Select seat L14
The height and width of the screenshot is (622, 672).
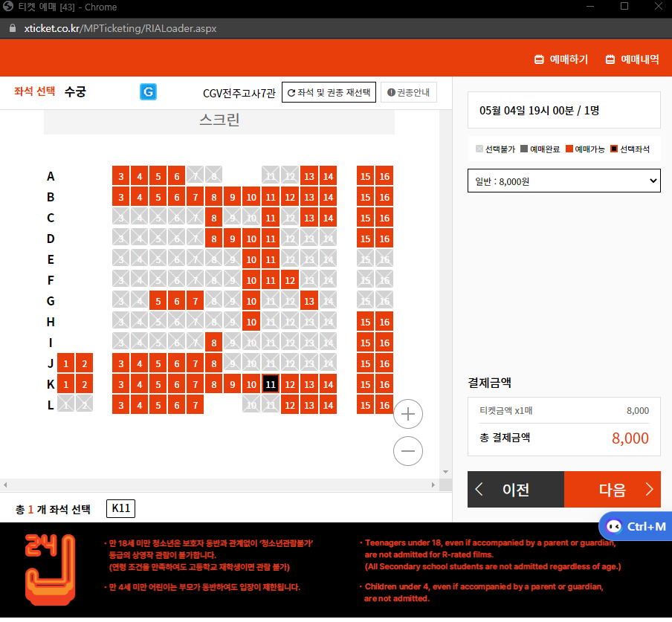[x=329, y=405]
